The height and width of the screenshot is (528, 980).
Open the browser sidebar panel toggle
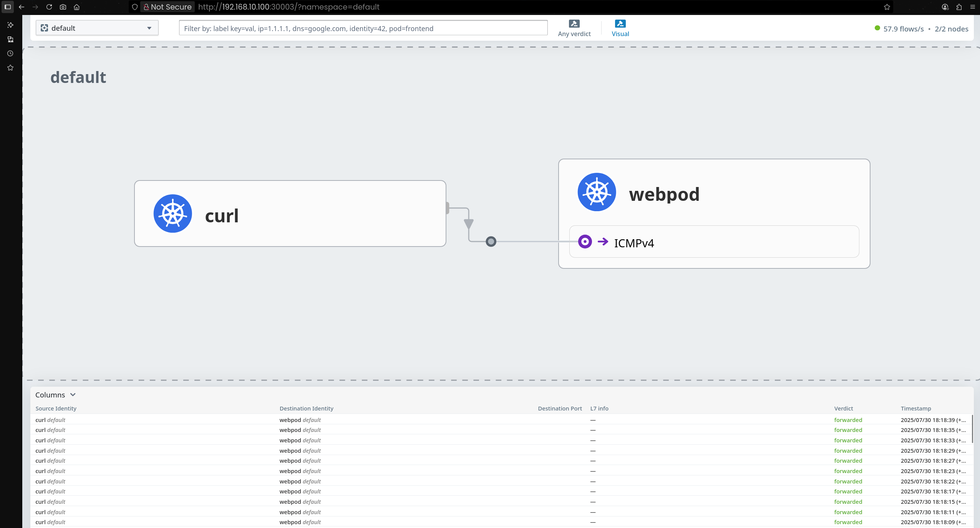(7, 7)
